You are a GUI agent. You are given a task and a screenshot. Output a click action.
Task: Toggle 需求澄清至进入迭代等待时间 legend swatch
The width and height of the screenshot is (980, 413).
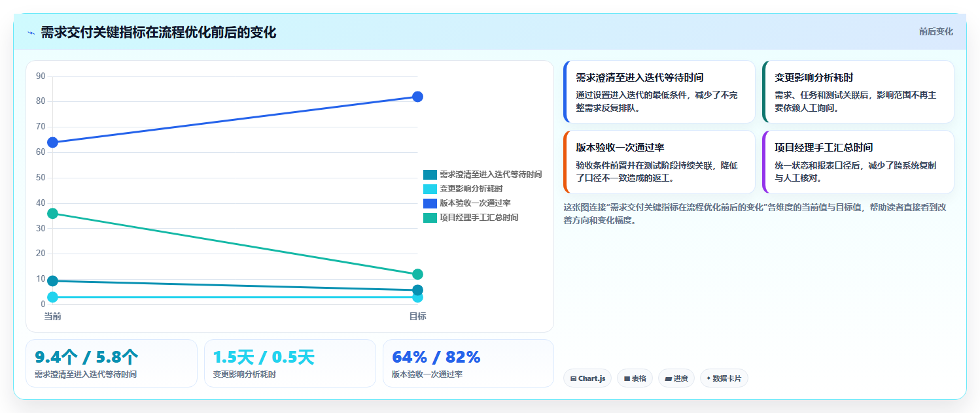click(x=430, y=174)
